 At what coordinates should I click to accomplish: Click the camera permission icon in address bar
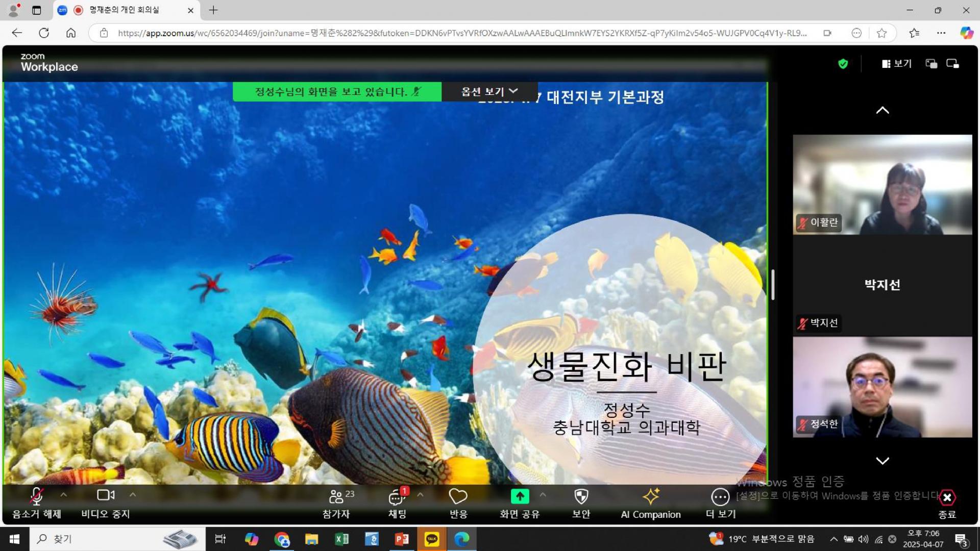coord(827,33)
